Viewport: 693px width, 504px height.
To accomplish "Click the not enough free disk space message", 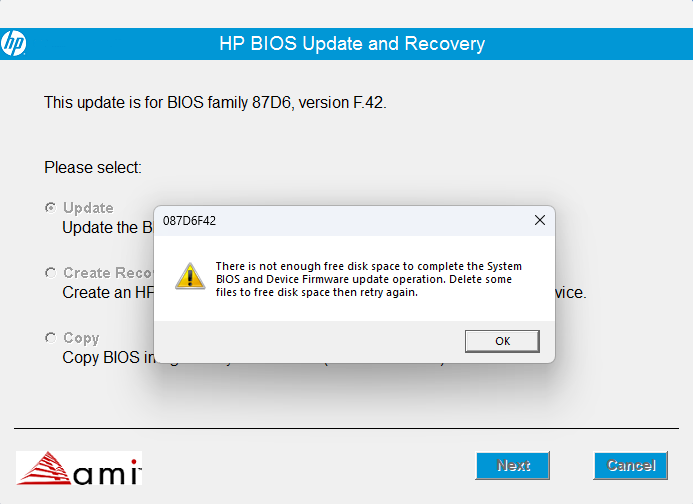I will (368, 279).
